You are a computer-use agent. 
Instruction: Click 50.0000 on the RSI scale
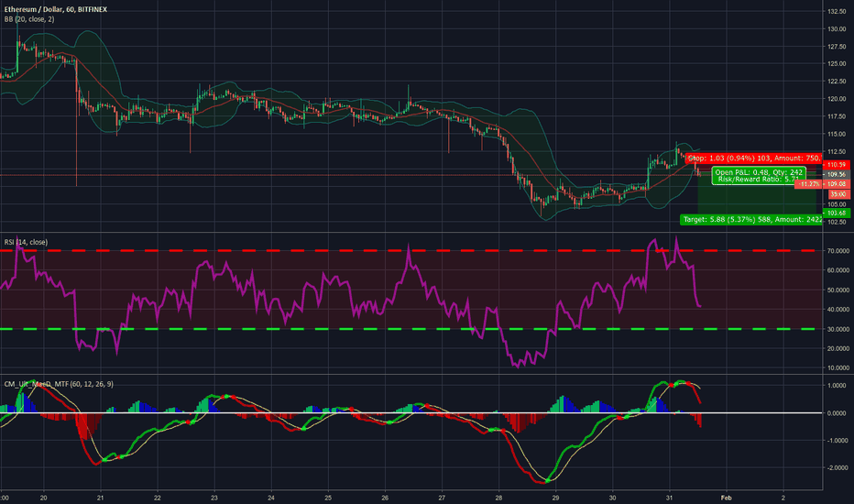pyautogui.click(x=838, y=290)
